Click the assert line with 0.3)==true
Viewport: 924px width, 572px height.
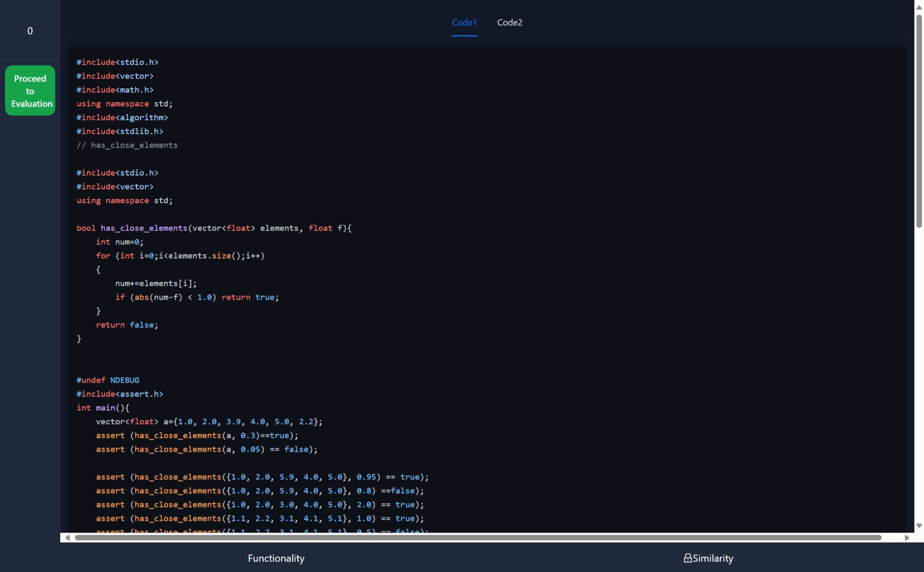coord(197,435)
